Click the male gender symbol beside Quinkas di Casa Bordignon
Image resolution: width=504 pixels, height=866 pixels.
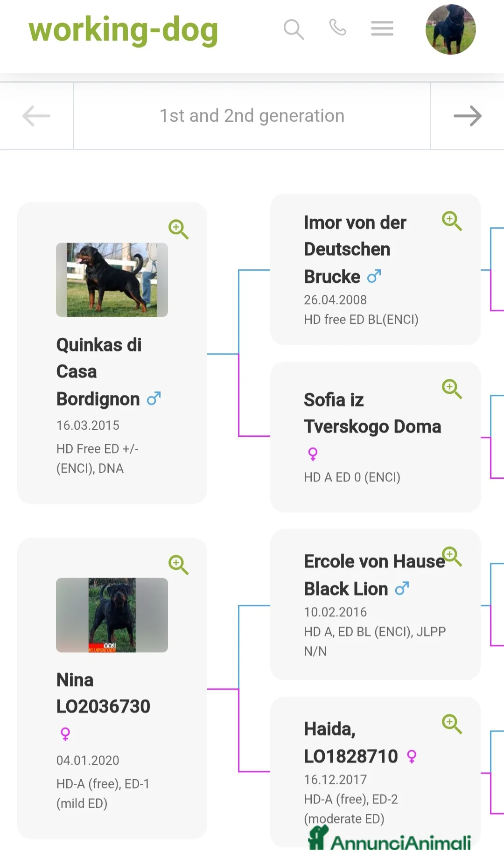point(153,398)
